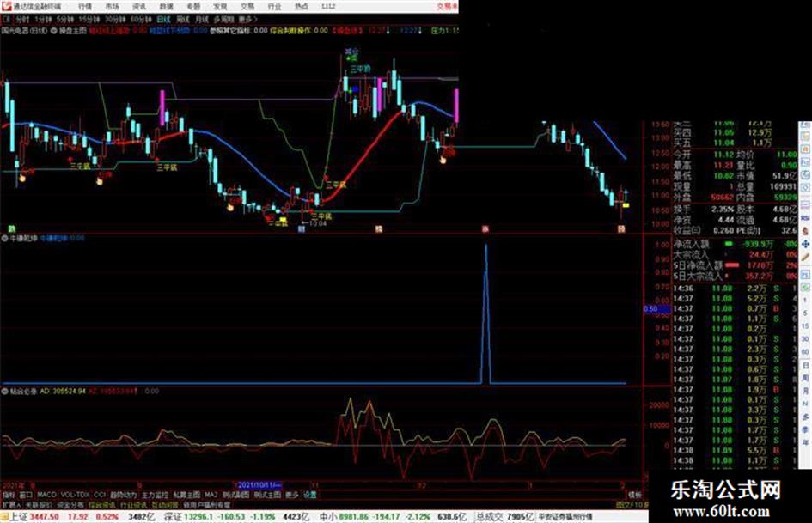Switch to the 15分钟 period tab
The width and height of the screenshot is (812, 523).
click(89, 19)
